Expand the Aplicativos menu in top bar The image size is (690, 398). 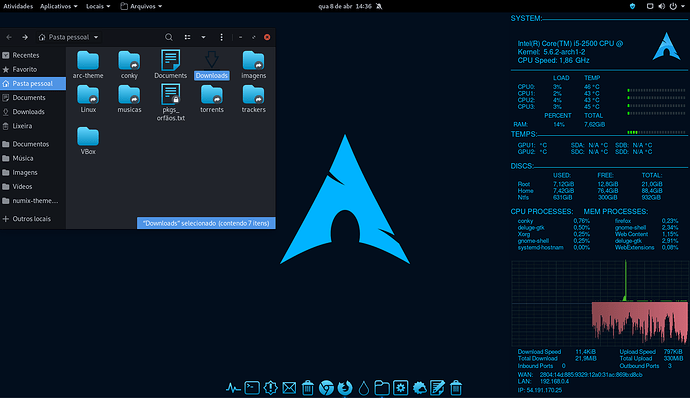click(x=59, y=7)
